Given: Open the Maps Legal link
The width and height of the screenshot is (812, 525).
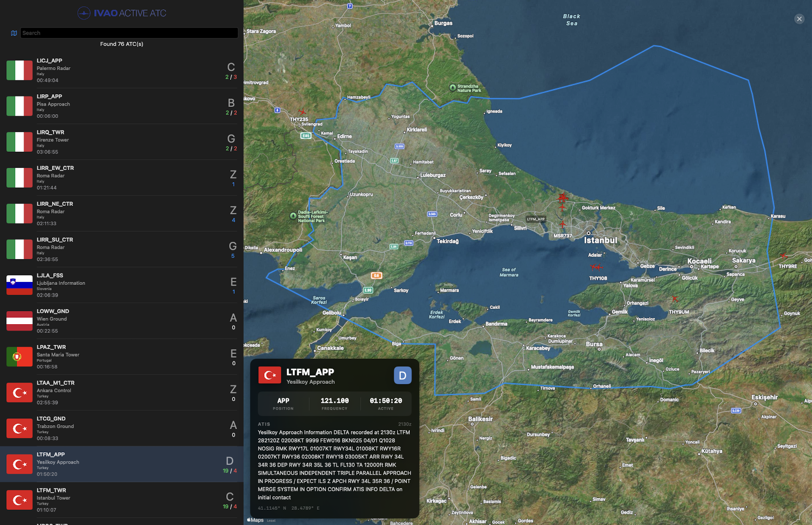Looking at the screenshot, I should pos(271,520).
